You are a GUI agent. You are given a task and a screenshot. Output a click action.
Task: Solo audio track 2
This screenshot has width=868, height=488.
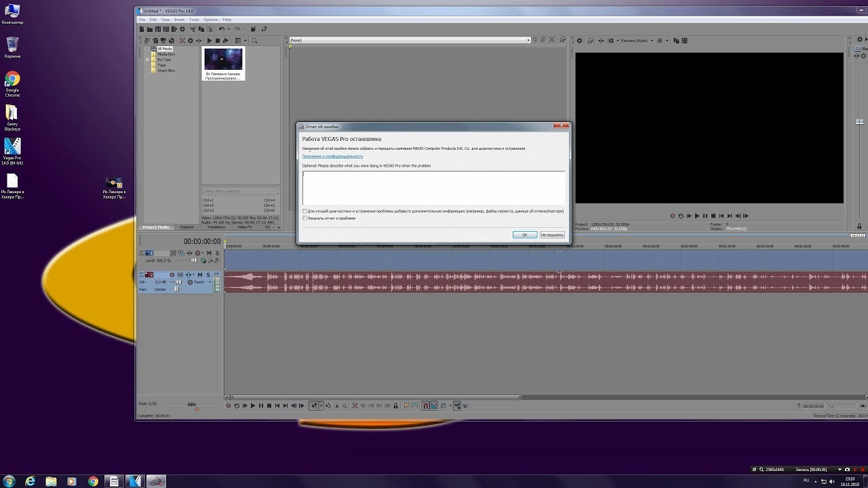(x=208, y=274)
